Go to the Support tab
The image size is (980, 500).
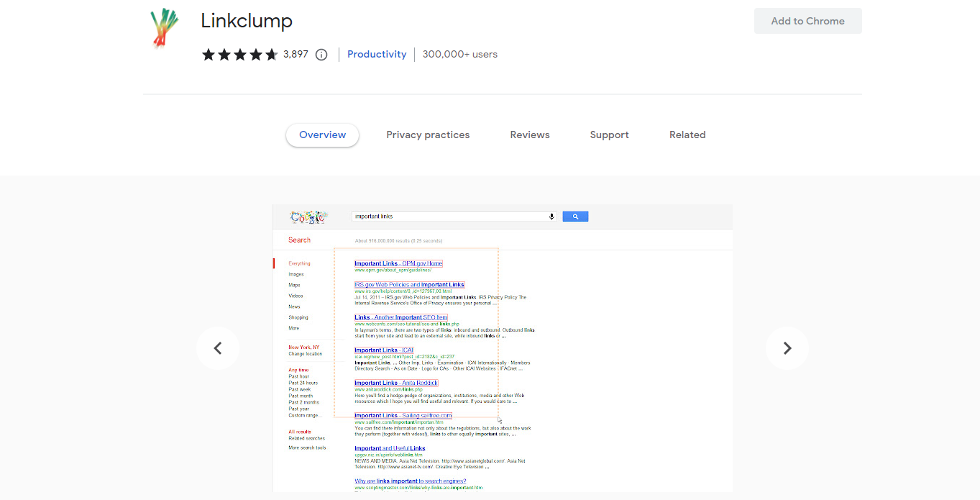pyautogui.click(x=609, y=135)
